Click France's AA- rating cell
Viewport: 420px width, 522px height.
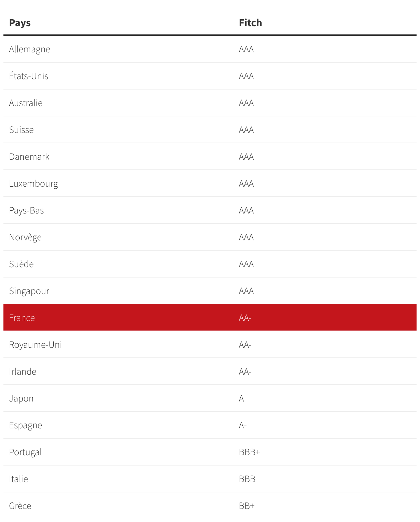[245, 318]
